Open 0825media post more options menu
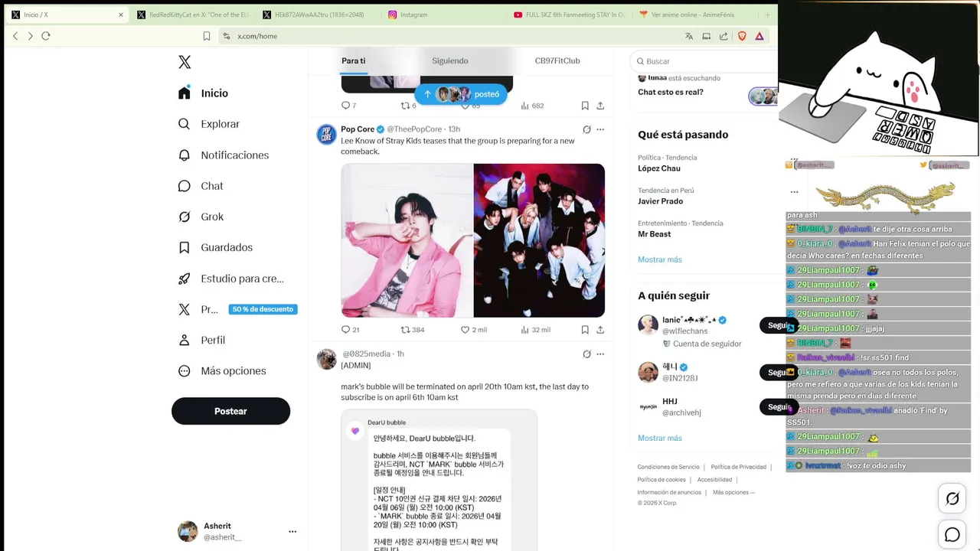This screenshot has height=551, width=980. (x=600, y=354)
